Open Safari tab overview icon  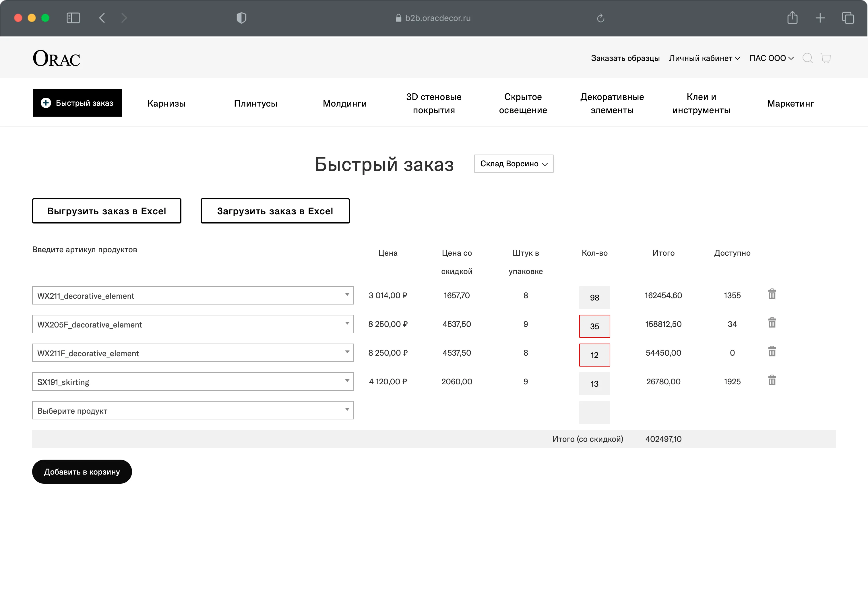848,18
